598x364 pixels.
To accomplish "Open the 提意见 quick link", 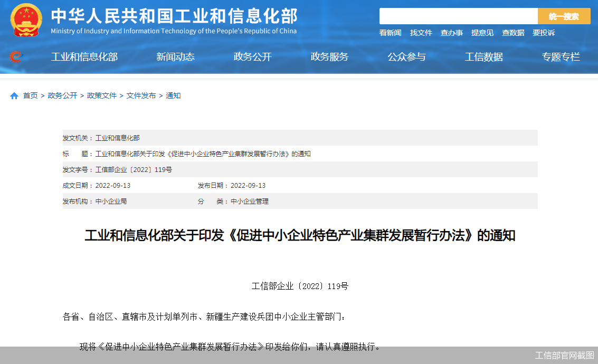I will 482,33.
